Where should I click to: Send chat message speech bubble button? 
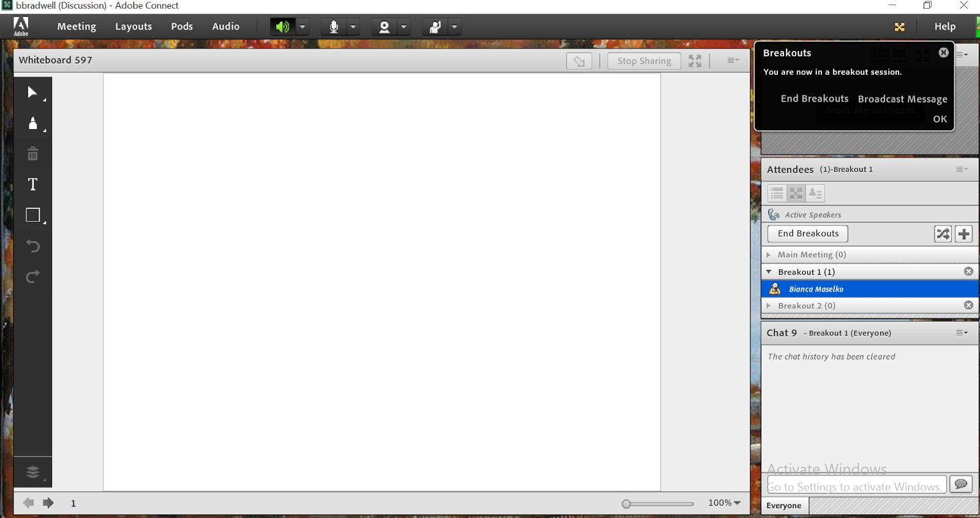pyautogui.click(x=961, y=484)
